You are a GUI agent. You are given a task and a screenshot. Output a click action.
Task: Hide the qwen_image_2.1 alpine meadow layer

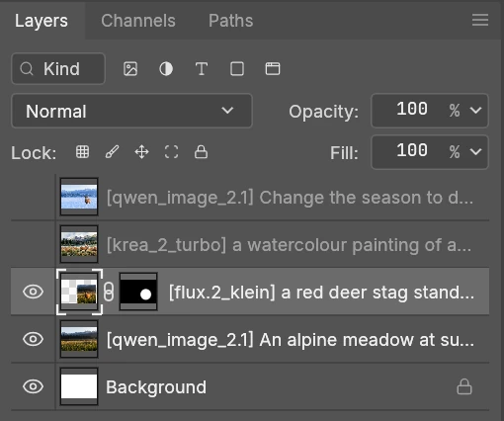33,339
